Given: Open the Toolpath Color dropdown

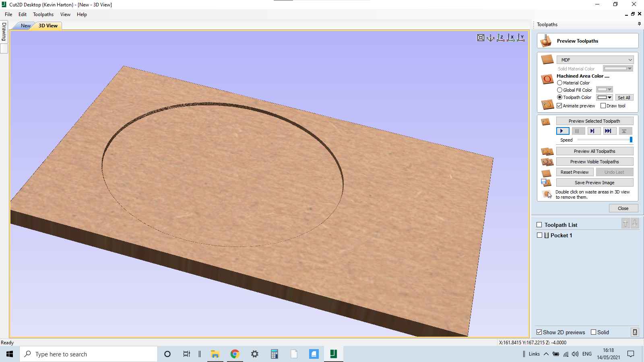Looking at the screenshot, I should (610, 97).
